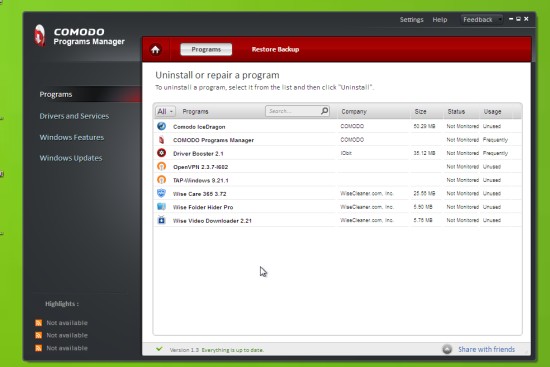
Task: Open the Settings menu
Action: [x=411, y=20]
